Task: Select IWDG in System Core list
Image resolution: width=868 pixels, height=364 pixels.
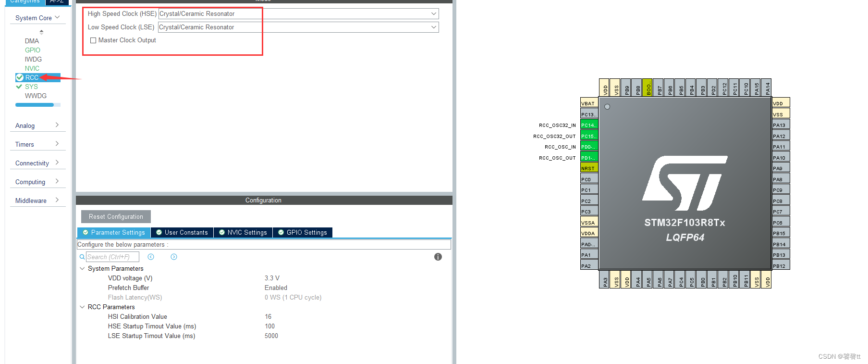Action: [33, 59]
